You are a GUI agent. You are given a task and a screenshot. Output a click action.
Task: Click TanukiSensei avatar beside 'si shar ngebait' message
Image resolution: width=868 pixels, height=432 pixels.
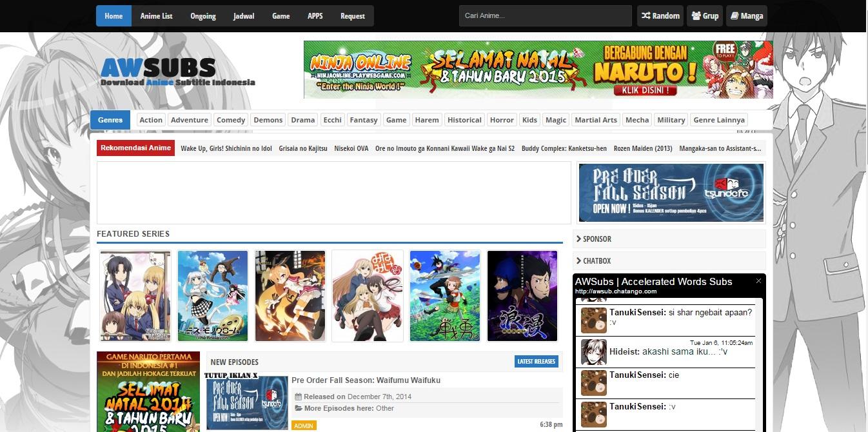point(593,320)
